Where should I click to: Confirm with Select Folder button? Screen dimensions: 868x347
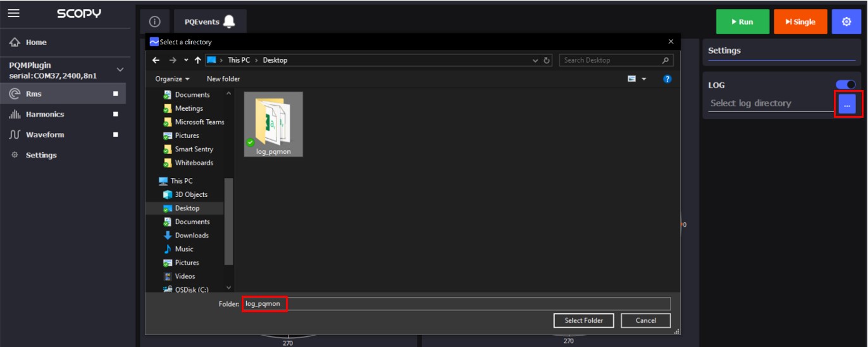coord(583,320)
